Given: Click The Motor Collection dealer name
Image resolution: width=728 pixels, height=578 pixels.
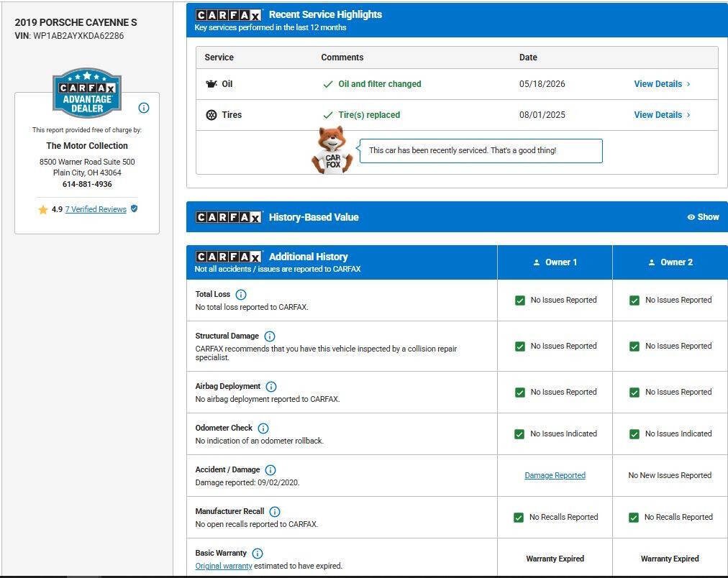Looking at the screenshot, I should click(x=87, y=146).
